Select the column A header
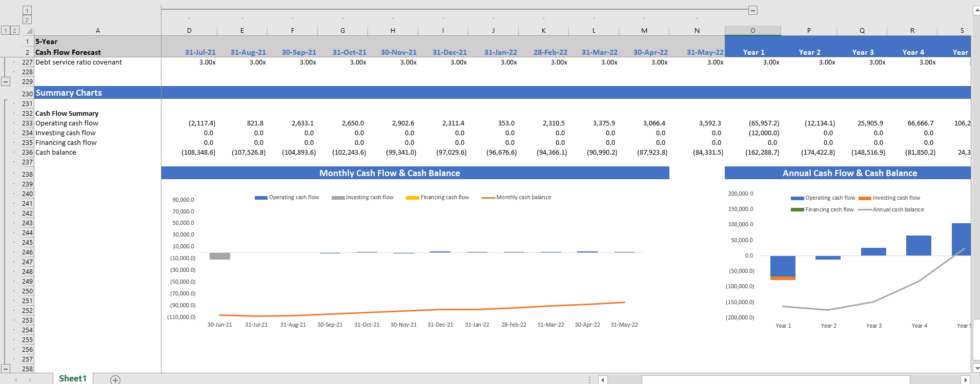The height and width of the screenshot is (384, 980). [97, 31]
